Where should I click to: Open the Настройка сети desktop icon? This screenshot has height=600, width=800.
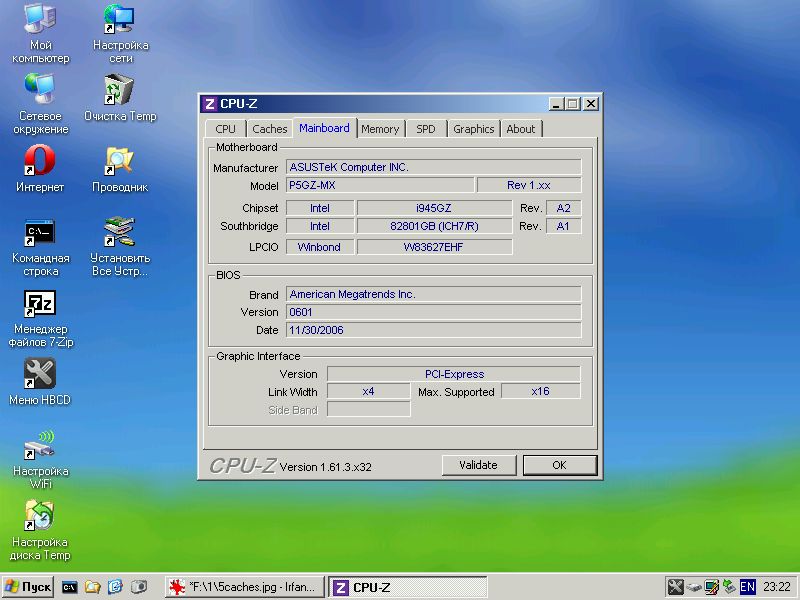coord(120,33)
